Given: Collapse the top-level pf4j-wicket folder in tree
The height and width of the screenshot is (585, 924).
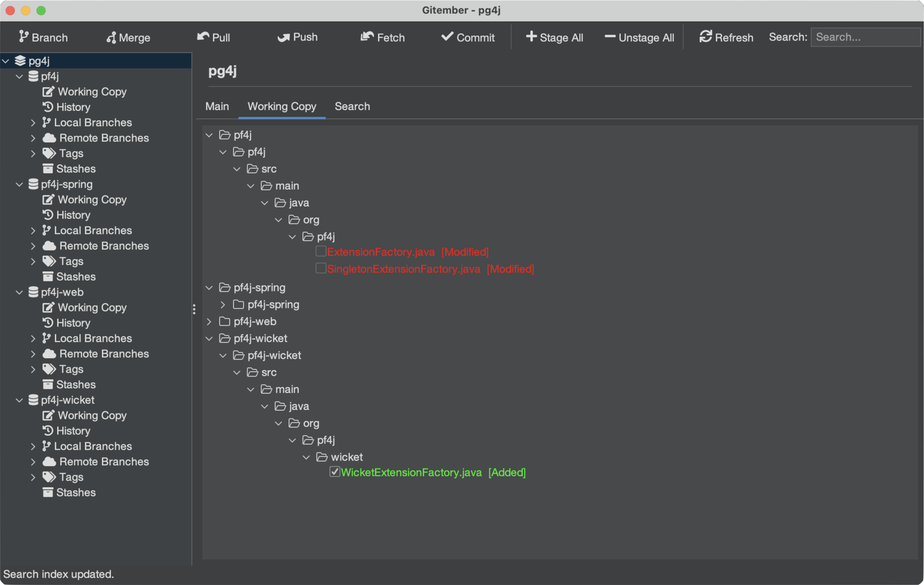Looking at the screenshot, I should [x=209, y=338].
